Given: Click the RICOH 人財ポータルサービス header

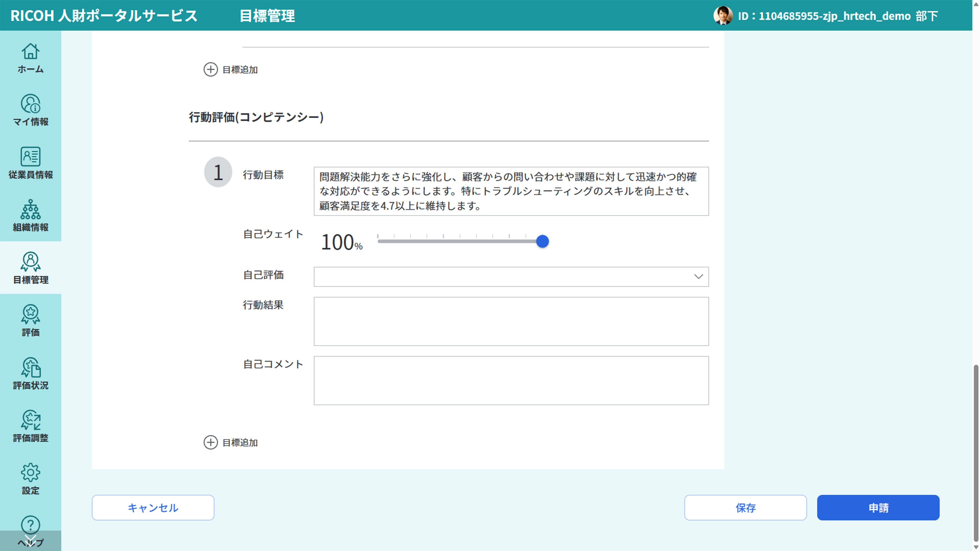Looking at the screenshot, I should pos(103,16).
